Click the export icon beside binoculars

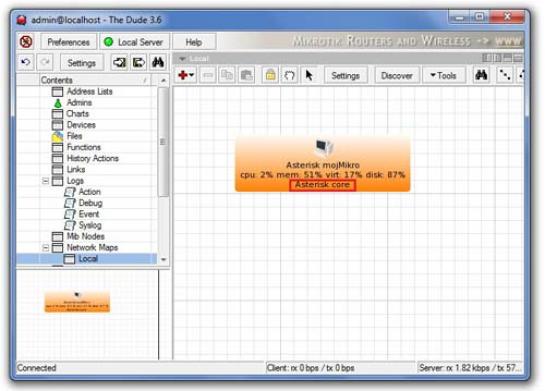pyautogui.click(x=139, y=63)
